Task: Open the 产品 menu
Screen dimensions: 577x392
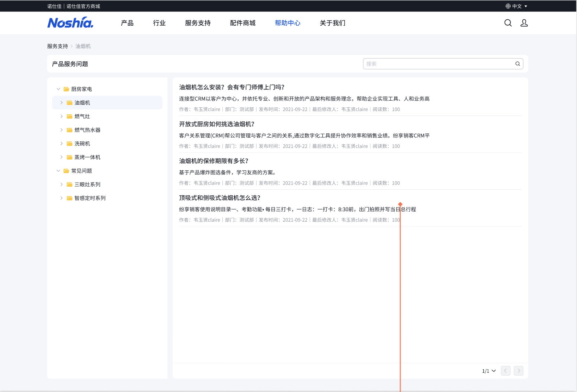Action: point(127,23)
